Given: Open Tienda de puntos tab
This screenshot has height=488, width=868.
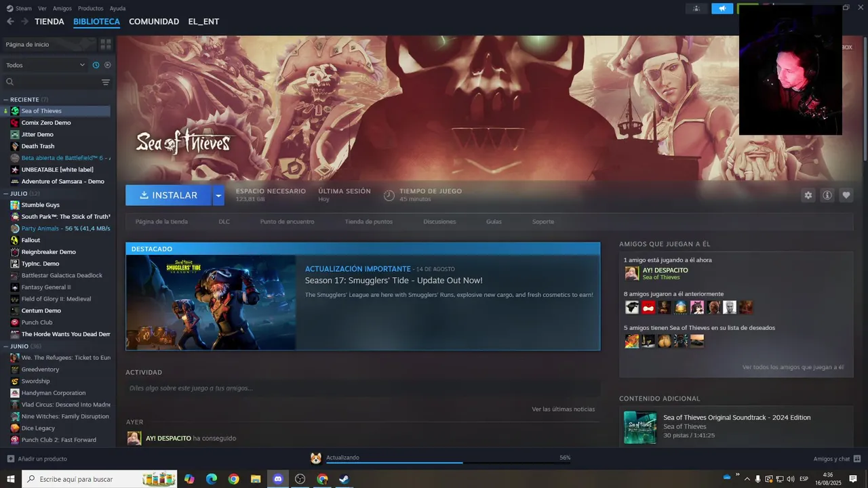Looking at the screenshot, I should click(x=368, y=222).
